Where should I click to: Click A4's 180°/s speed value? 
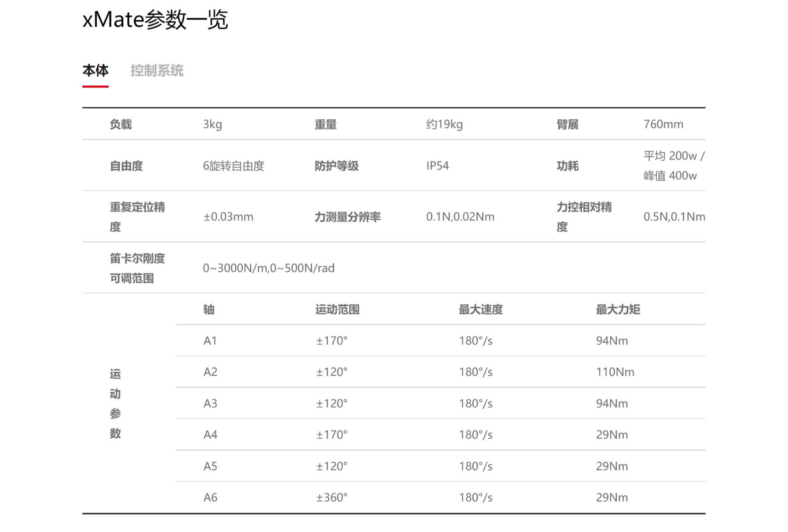point(476,435)
